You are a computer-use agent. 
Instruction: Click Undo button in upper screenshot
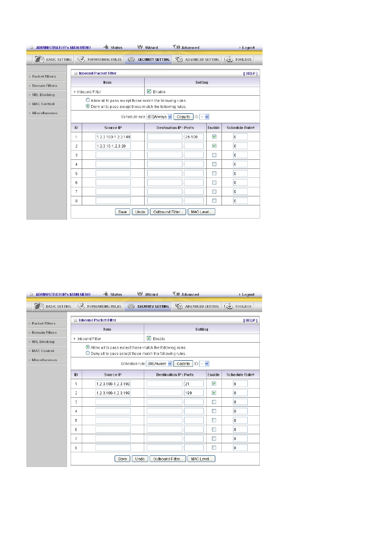(x=140, y=212)
